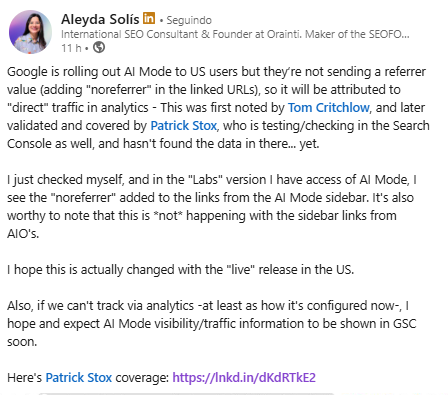Image resolution: width=448 pixels, height=395 pixels.
Task: Click the 'Console as well' text line
Action: coord(163,144)
